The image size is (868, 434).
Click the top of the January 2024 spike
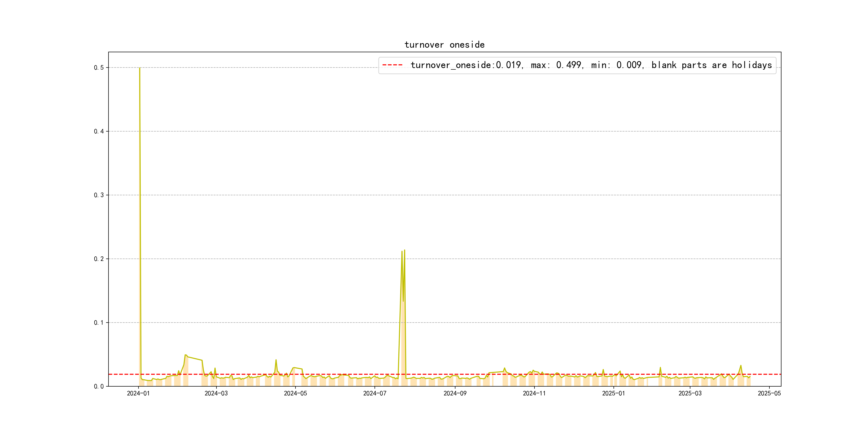[x=140, y=68]
